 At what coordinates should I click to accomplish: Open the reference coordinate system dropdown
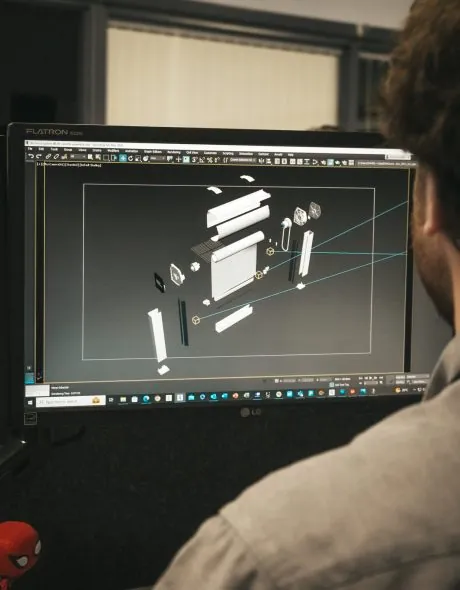pyautogui.click(x=158, y=158)
